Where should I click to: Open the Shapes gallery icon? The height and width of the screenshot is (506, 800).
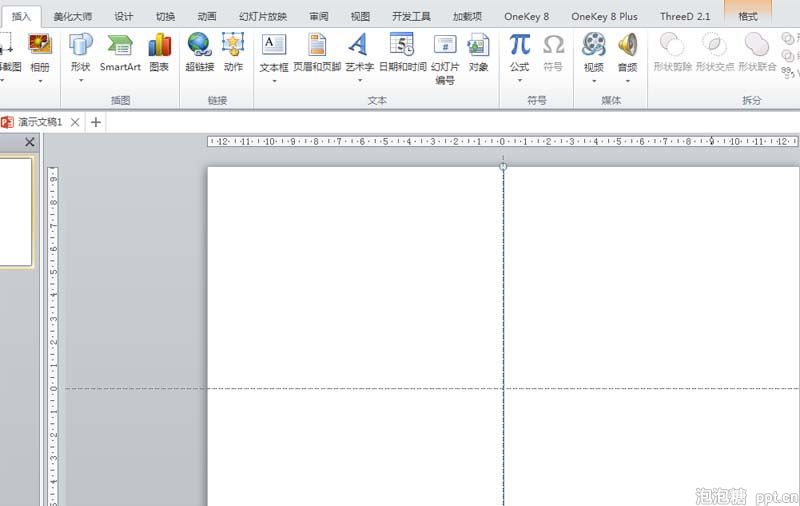point(81,45)
